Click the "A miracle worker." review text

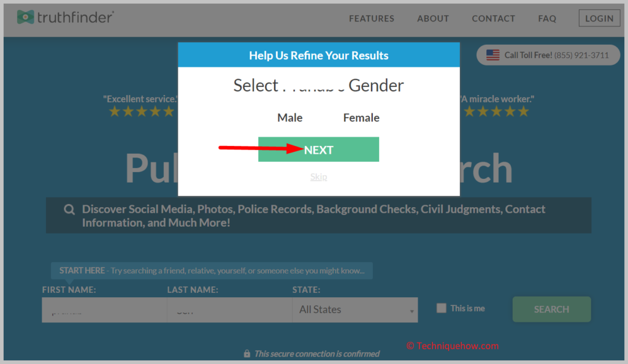497,99
